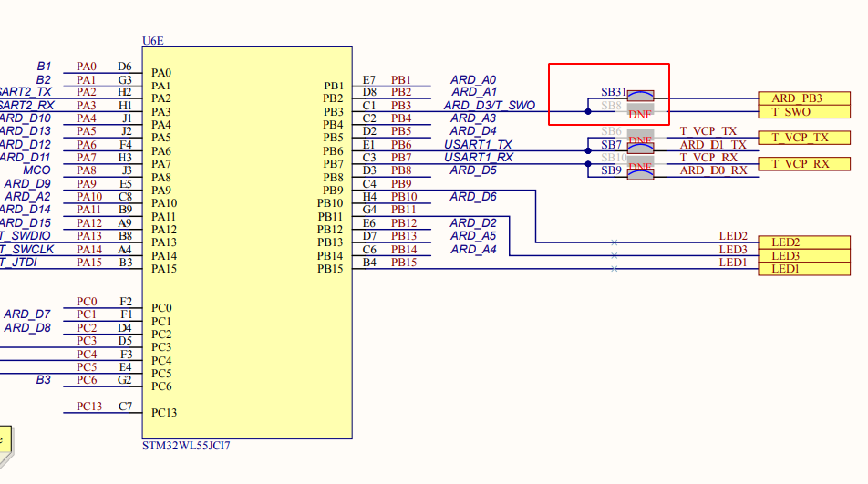Click the ARD_A5 net label
Screen dimensions: 868x484
(x=472, y=236)
